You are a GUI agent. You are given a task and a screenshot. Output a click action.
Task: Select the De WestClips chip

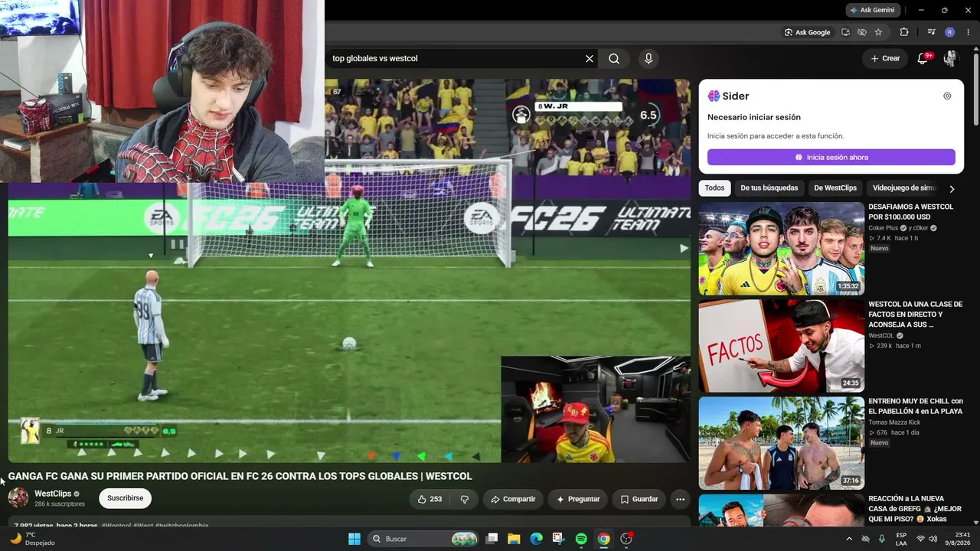(835, 188)
